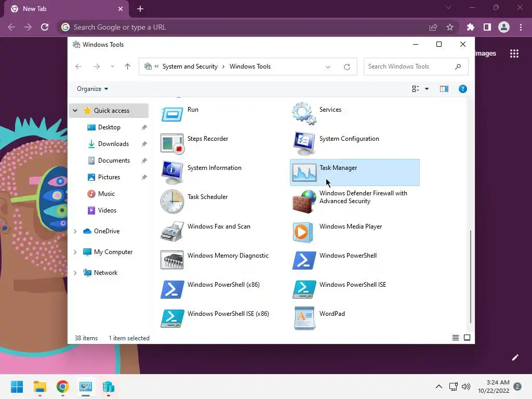Open the clock and date panel
Image resolution: width=532 pixels, height=399 pixels.
494,387
